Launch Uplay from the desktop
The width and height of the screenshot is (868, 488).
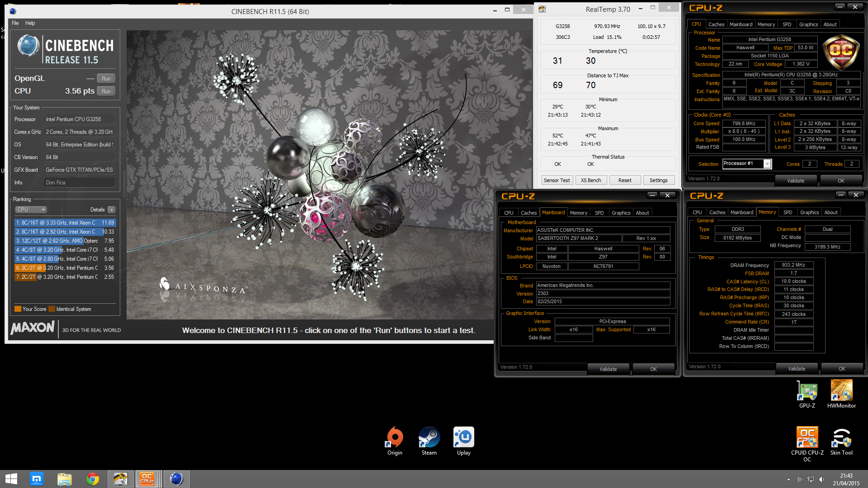[463, 441]
